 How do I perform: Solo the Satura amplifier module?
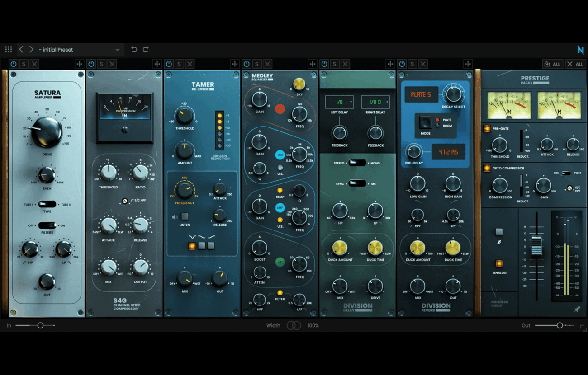pyautogui.click(x=24, y=64)
